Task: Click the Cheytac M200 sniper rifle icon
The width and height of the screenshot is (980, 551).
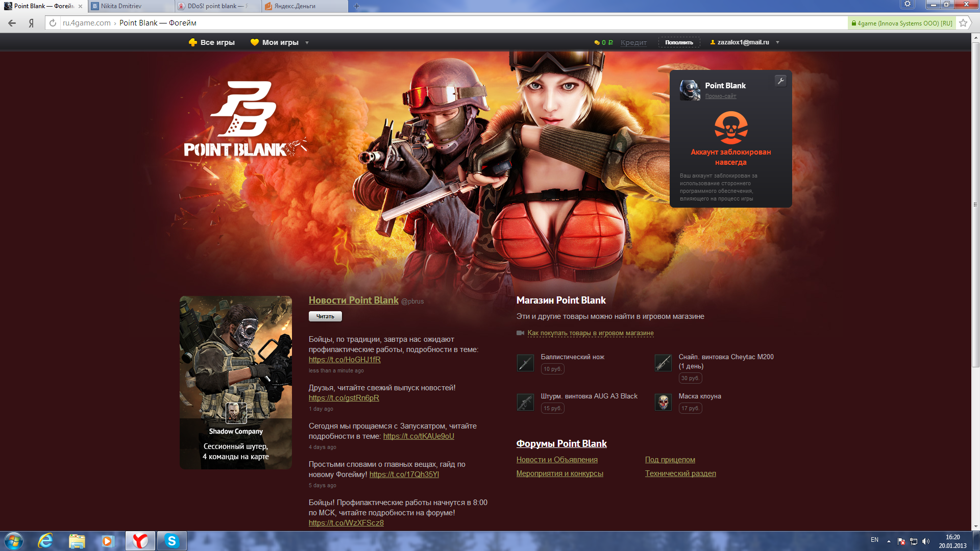Action: (x=663, y=363)
